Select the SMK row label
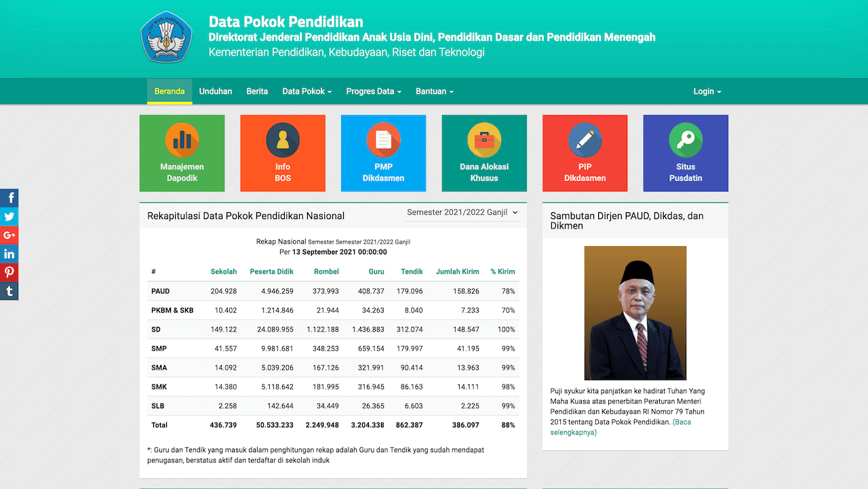The height and width of the screenshot is (489, 868). 159,387
